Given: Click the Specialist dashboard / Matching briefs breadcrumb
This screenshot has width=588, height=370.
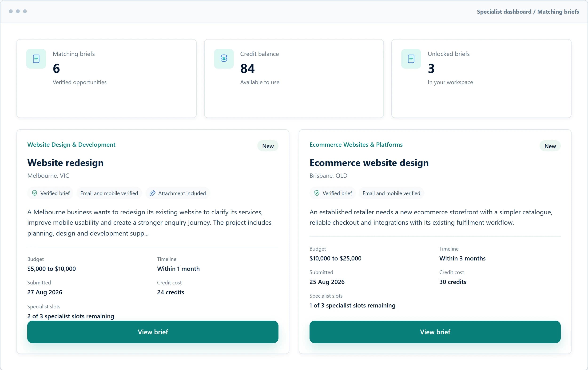Looking at the screenshot, I should (528, 12).
